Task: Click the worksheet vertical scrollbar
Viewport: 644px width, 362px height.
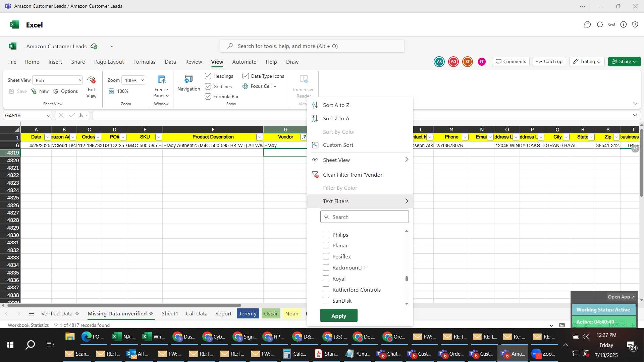Action: [x=641, y=163]
